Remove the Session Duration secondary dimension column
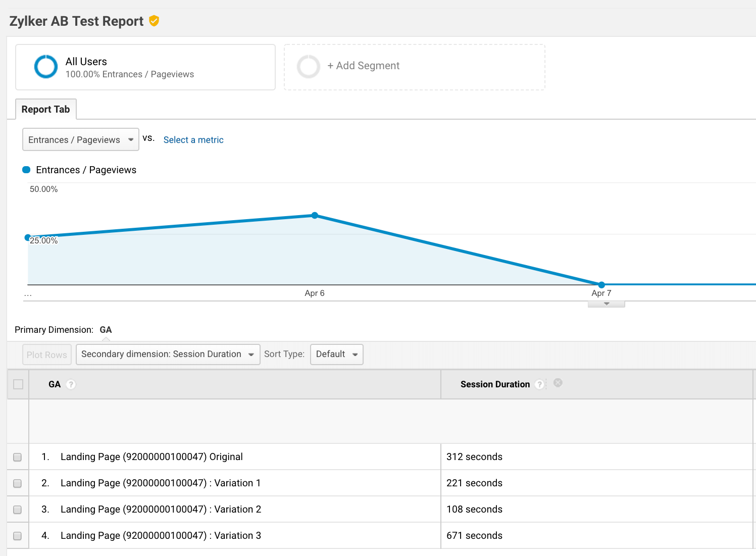Screen dimensions: 756x556 (x=558, y=383)
